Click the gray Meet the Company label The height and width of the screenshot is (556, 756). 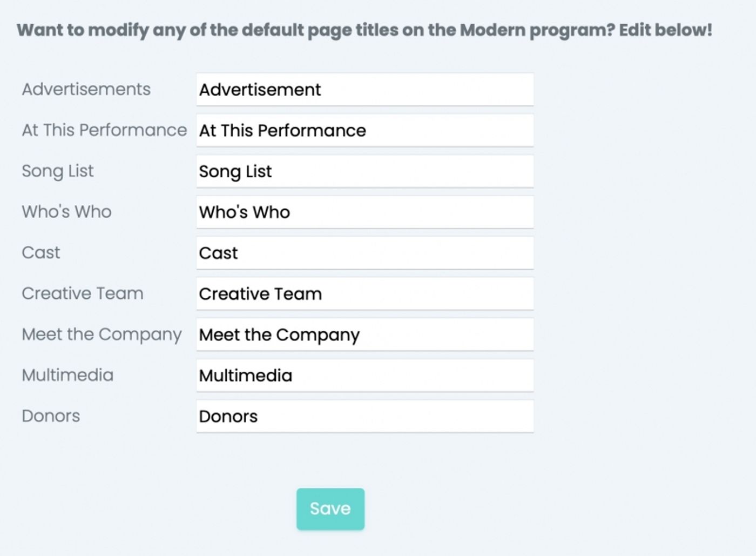(x=102, y=334)
